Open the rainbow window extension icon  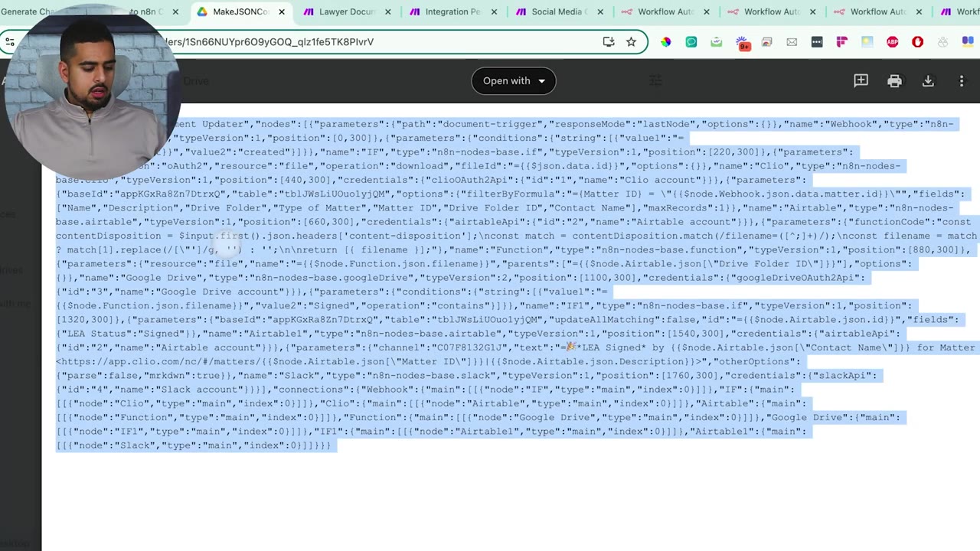point(767,42)
